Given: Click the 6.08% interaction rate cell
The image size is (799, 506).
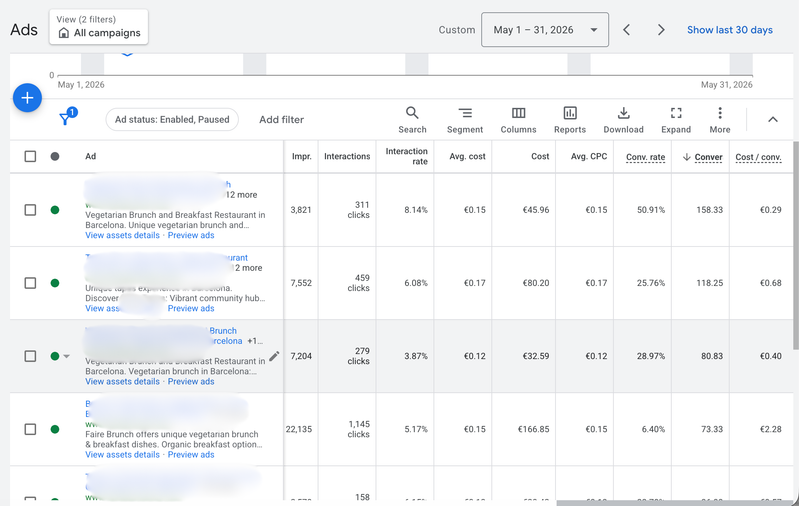Looking at the screenshot, I should [x=416, y=283].
